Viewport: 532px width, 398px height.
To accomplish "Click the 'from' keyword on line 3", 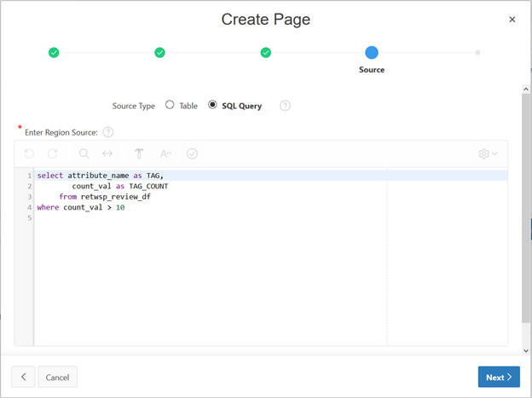I will tap(68, 197).
